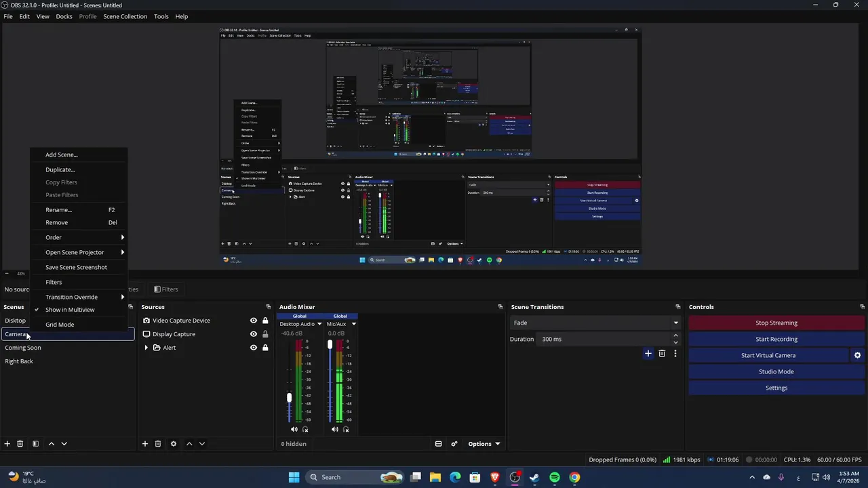Toggle Grid Mode in the scene context menu

pyautogui.click(x=79, y=325)
